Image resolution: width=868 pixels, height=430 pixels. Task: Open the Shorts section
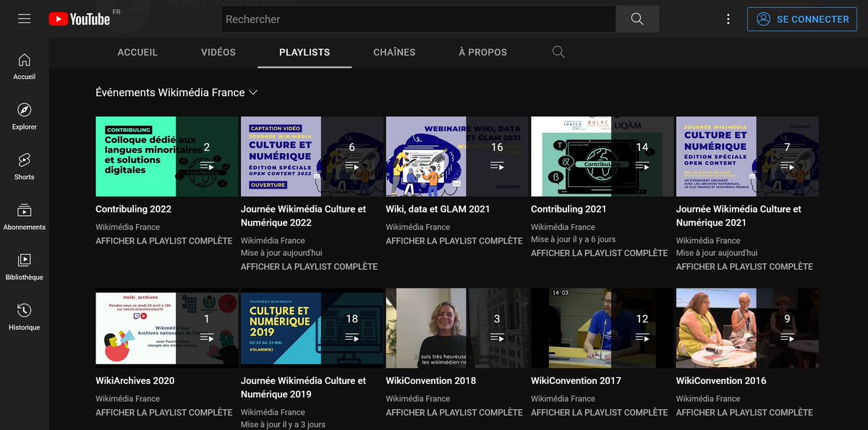tap(24, 168)
